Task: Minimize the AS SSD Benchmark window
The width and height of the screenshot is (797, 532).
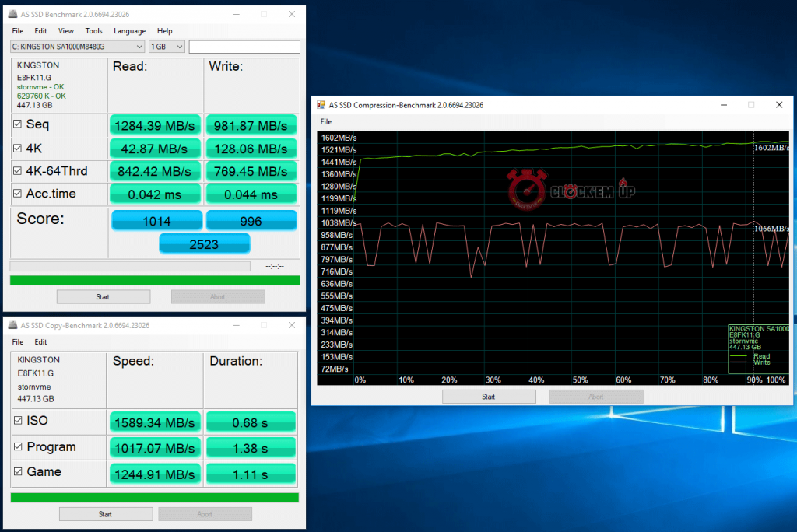Action: [236, 14]
